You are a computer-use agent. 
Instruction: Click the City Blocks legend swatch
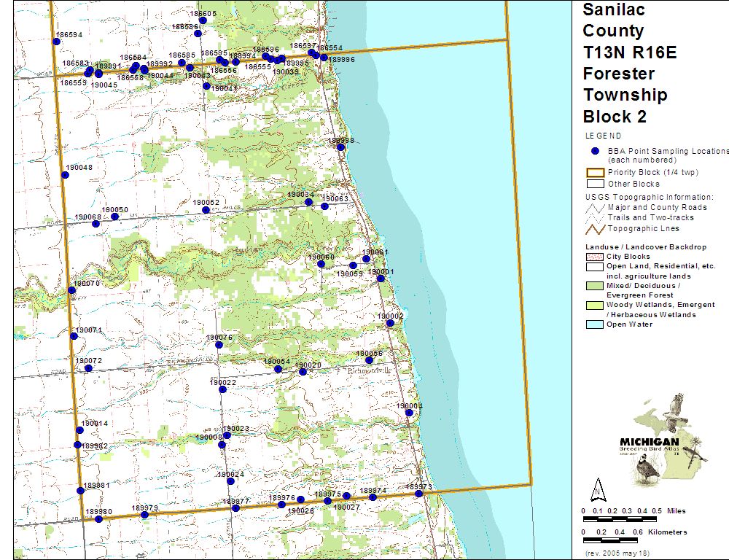tap(593, 257)
